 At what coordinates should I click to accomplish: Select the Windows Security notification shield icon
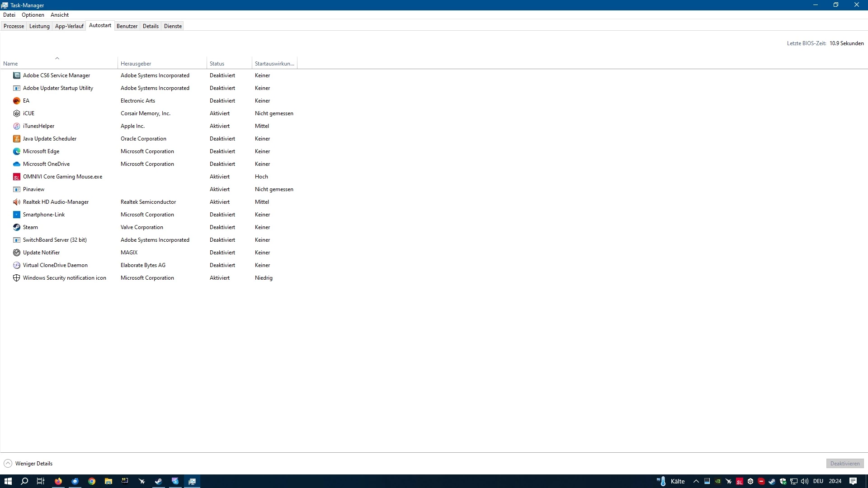pyautogui.click(x=17, y=278)
